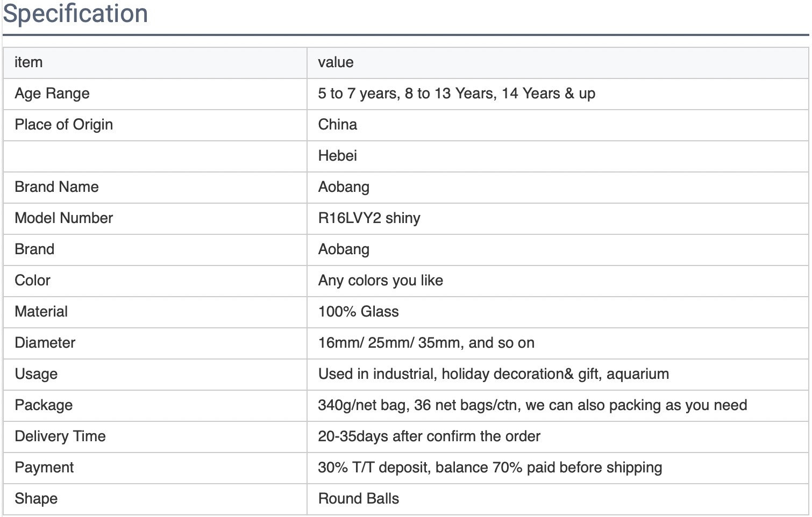Select the 'China' value cell
812x517 pixels.
click(558, 125)
